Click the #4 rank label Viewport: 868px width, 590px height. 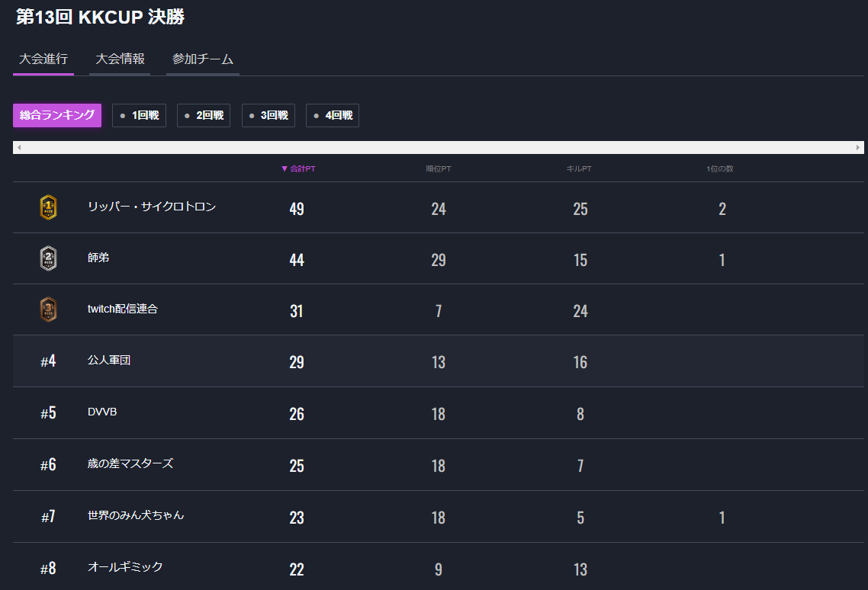[48, 361]
